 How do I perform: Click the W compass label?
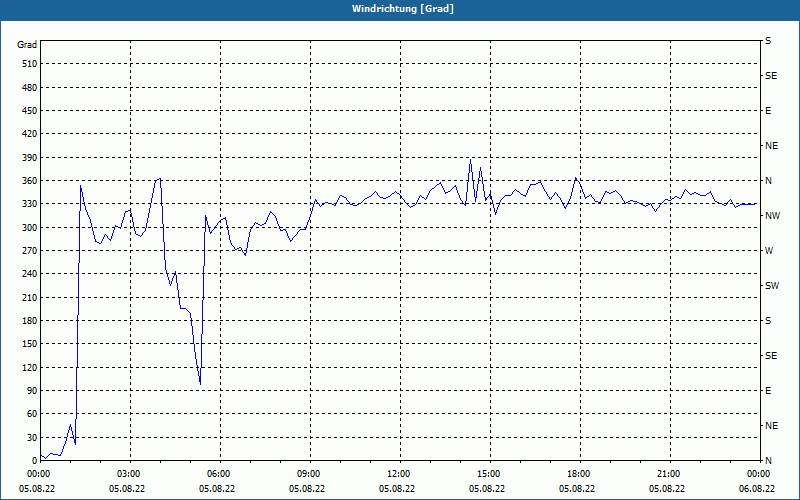(769, 251)
